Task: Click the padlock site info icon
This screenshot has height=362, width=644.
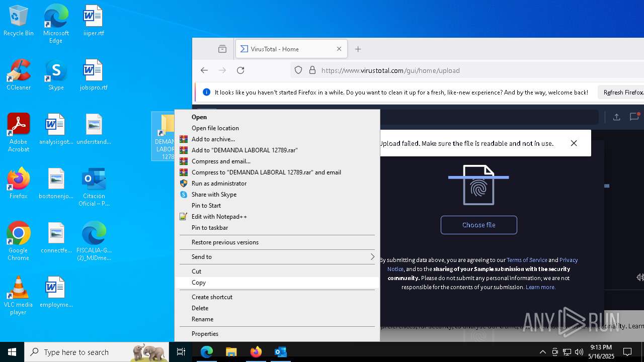Action: 312,70
